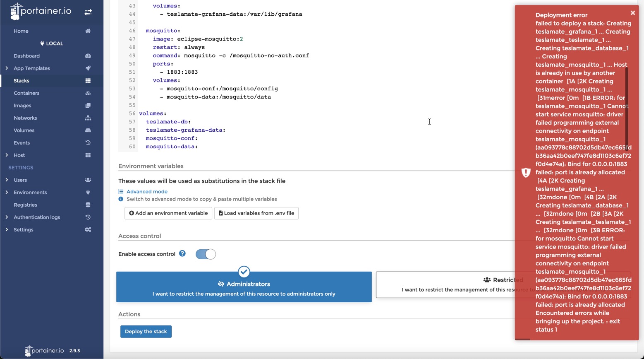Click the LOCAL environment label
This screenshot has width=644, height=359.
coord(52,43)
